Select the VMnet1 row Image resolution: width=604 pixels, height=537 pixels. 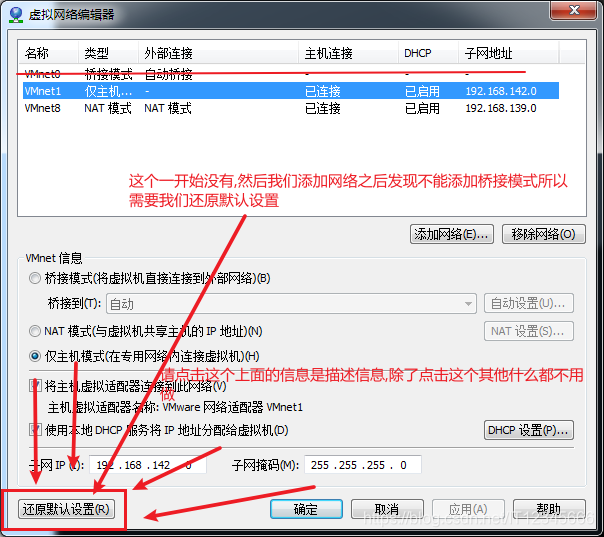coord(291,91)
